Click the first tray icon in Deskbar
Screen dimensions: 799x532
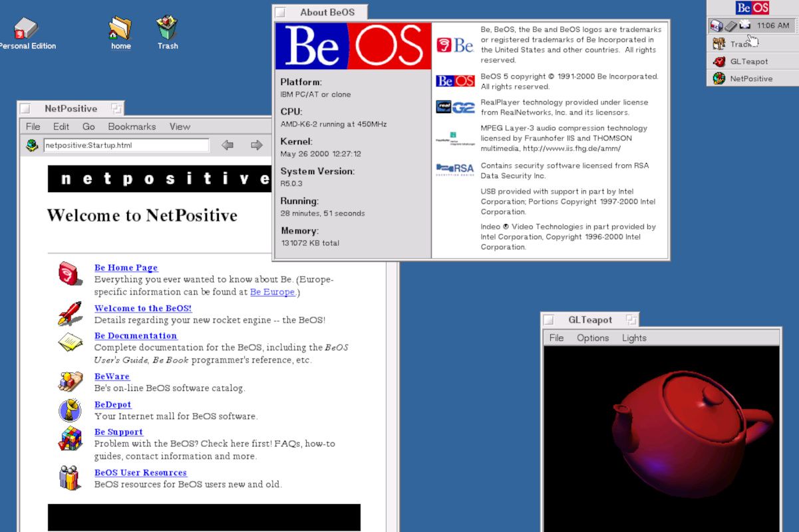point(717,26)
